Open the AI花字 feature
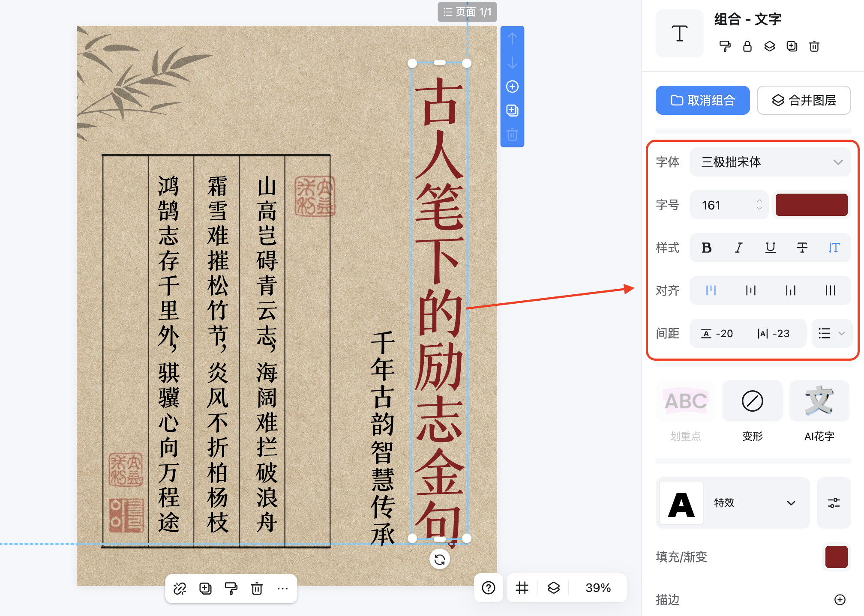The height and width of the screenshot is (616, 864). click(x=819, y=401)
